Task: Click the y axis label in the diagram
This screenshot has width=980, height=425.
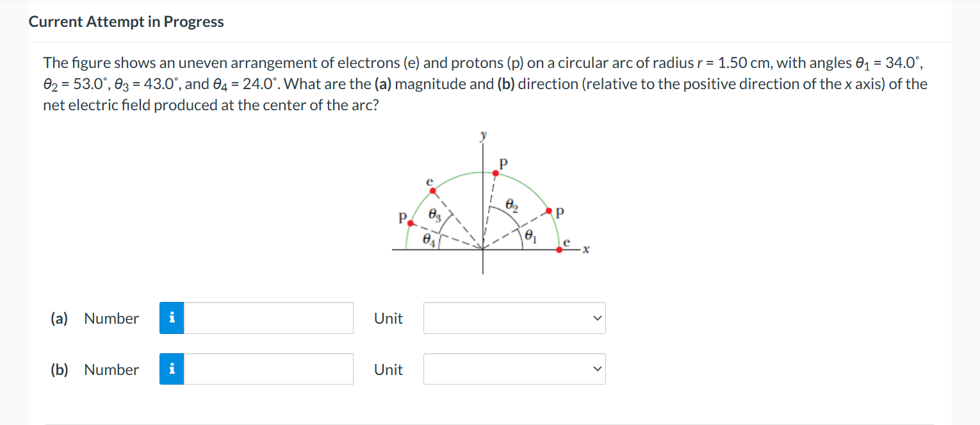Action: point(483,135)
